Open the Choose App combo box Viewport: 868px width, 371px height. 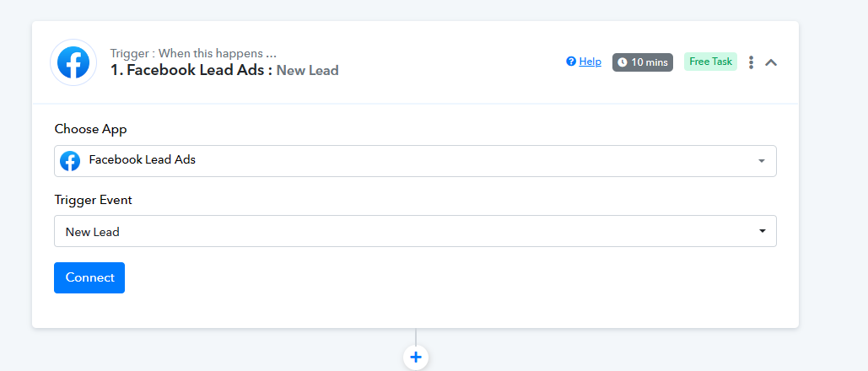415,161
